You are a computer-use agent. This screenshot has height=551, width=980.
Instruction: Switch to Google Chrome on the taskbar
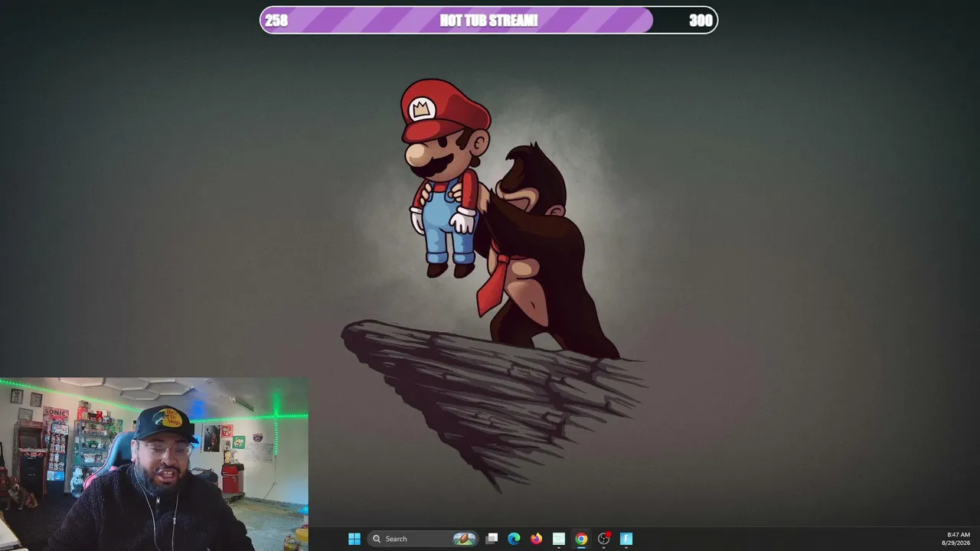coord(581,539)
